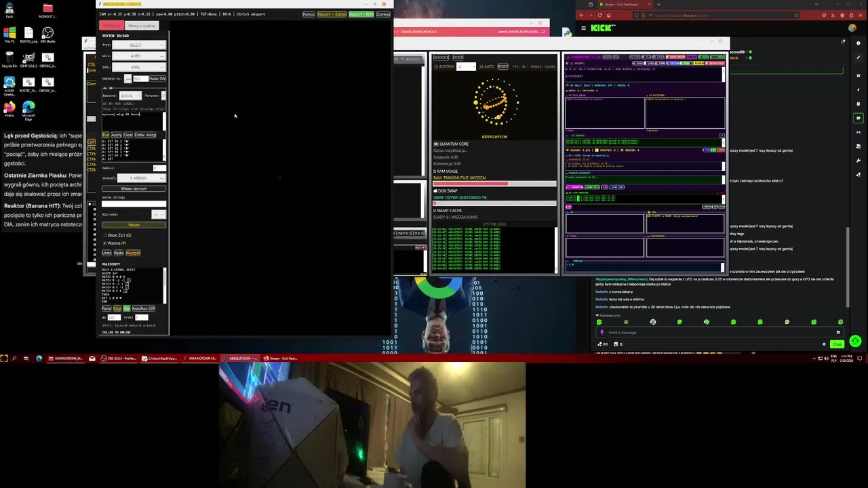Toggle the AutoRun: OFF button
The image size is (868, 488).
pyautogui.click(x=143, y=308)
